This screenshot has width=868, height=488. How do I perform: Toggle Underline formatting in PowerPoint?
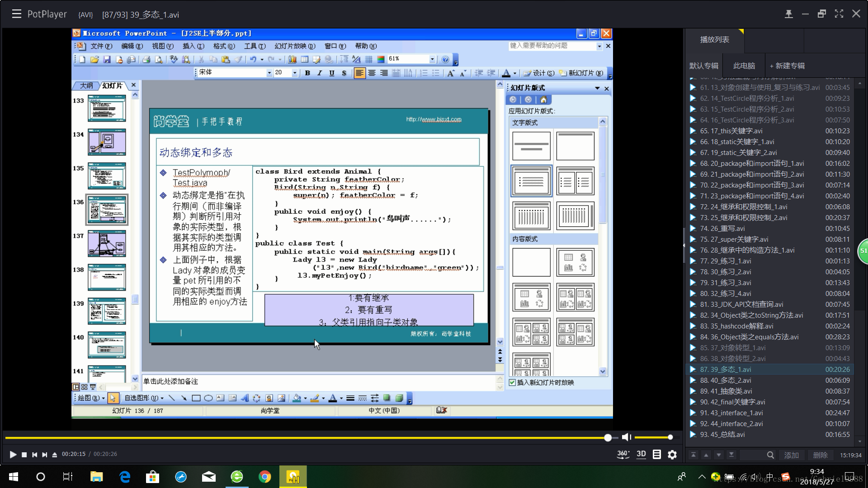pos(332,73)
